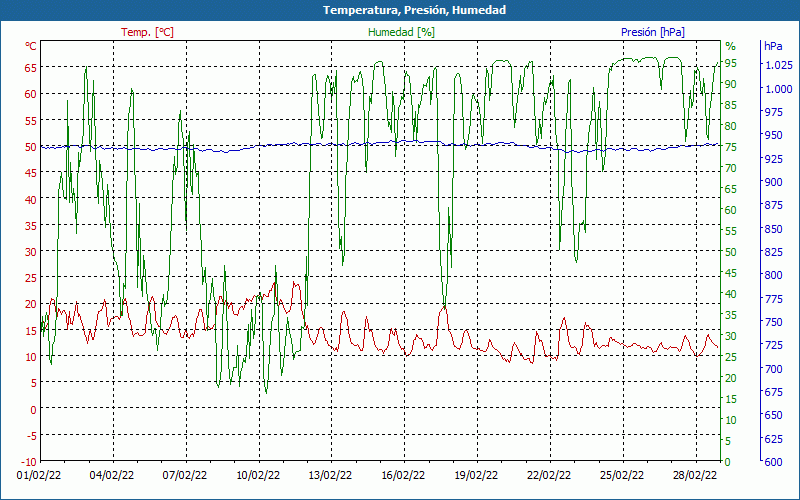Click the date label 25/02/22

[621, 476]
